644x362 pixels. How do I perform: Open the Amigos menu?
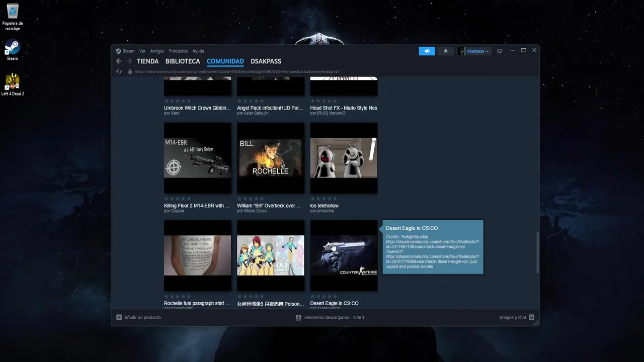pos(157,51)
